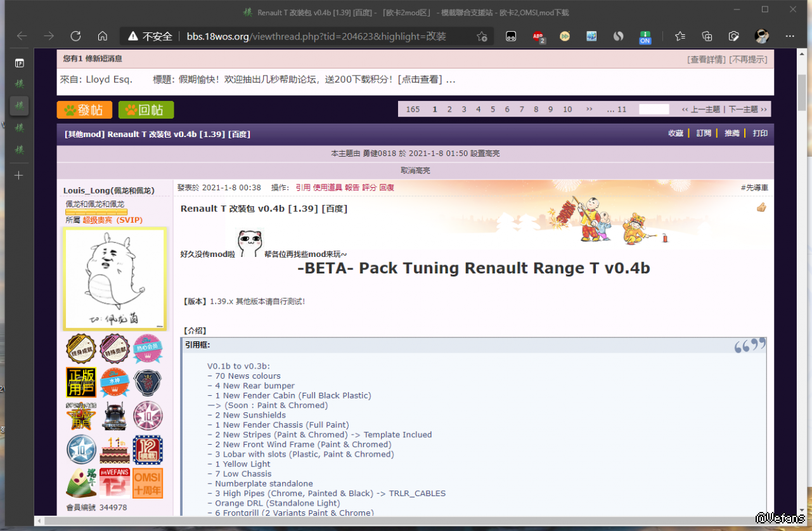Screen dimensions: 812x531
Task: Switch to the first vertical tab
Action: click(19, 83)
